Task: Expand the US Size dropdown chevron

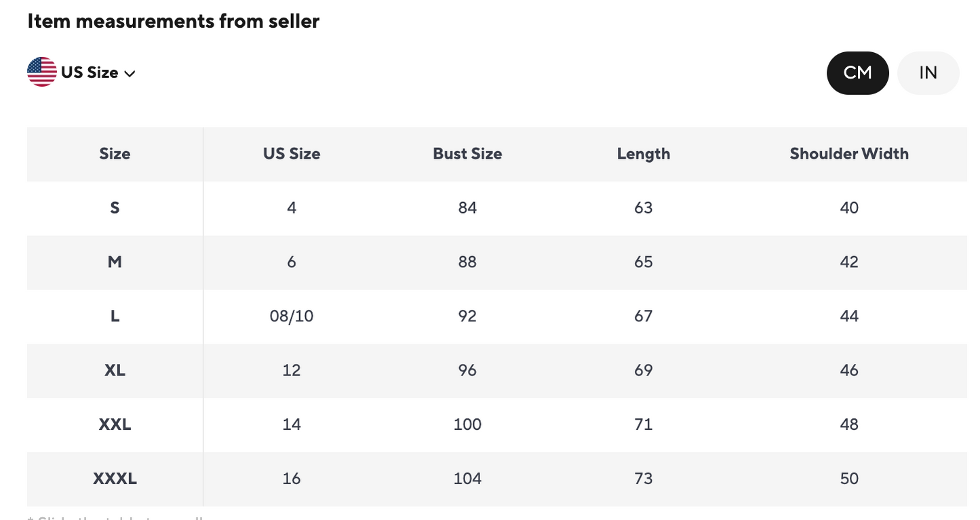Action: click(130, 73)
